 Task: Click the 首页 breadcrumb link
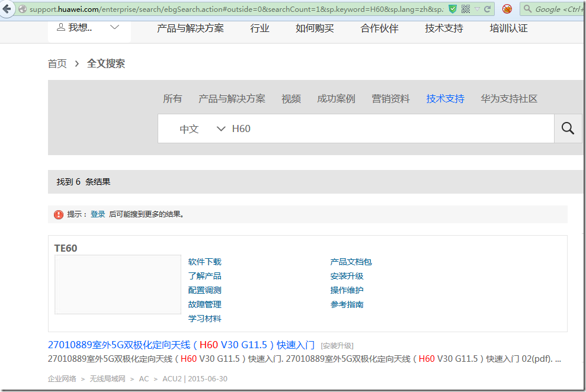click(57, 63)
